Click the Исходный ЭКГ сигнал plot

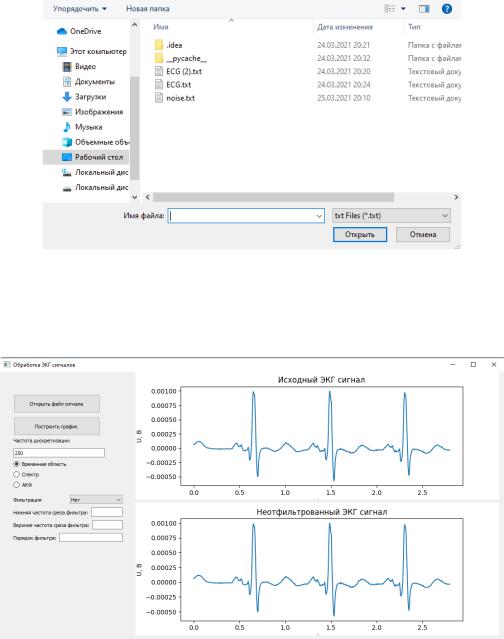[321, 436]
